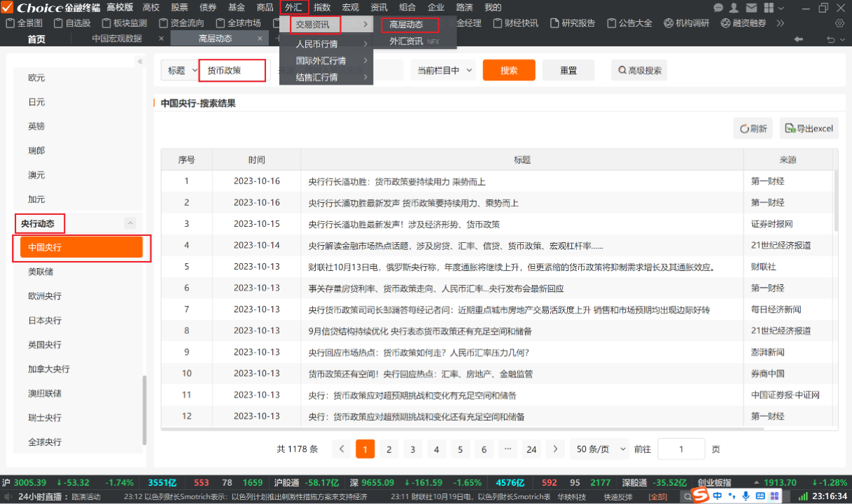
Task: Click the page number jump input field
Action: click(x=680, y=449)
